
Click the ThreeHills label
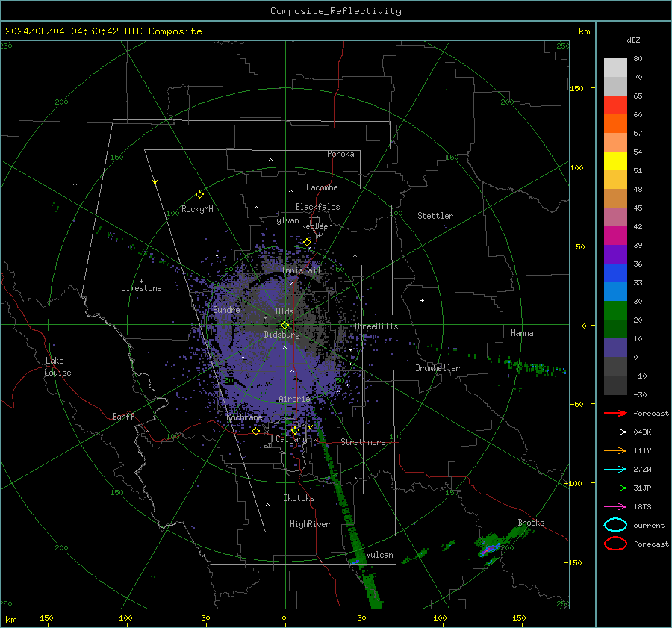pos(376,326)
